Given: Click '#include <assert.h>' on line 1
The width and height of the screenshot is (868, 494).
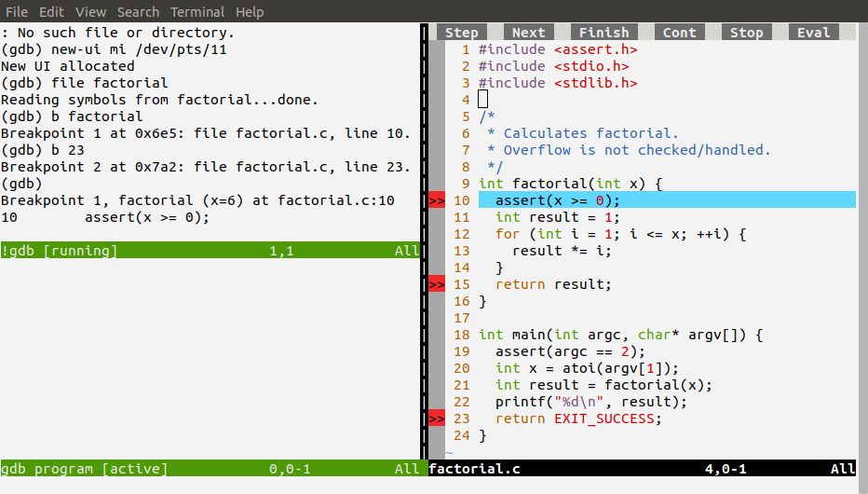Looking at the screenshot, I should click(x=558, y=49).
